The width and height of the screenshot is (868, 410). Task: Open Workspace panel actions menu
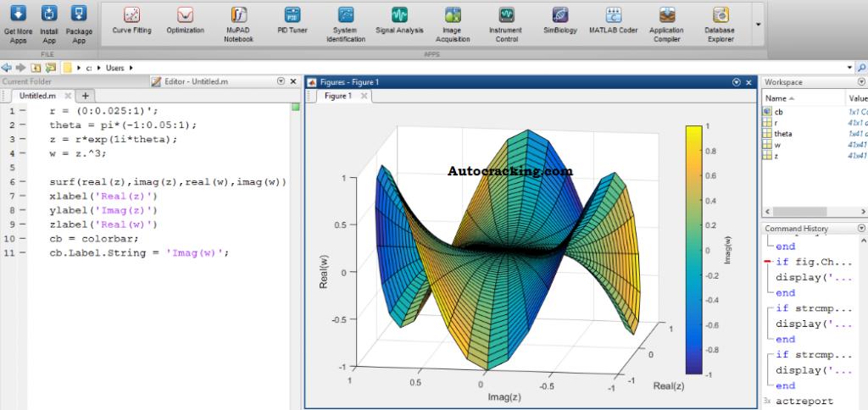[x=861, y=82]
